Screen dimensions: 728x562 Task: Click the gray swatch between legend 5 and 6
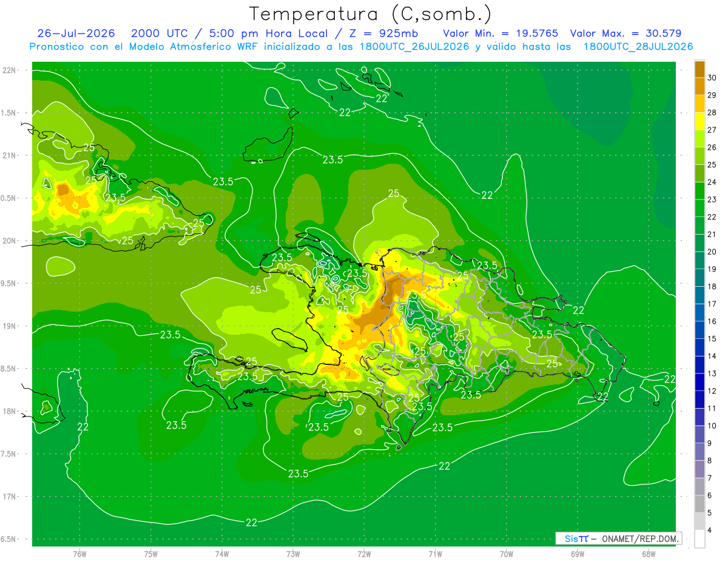699,504
